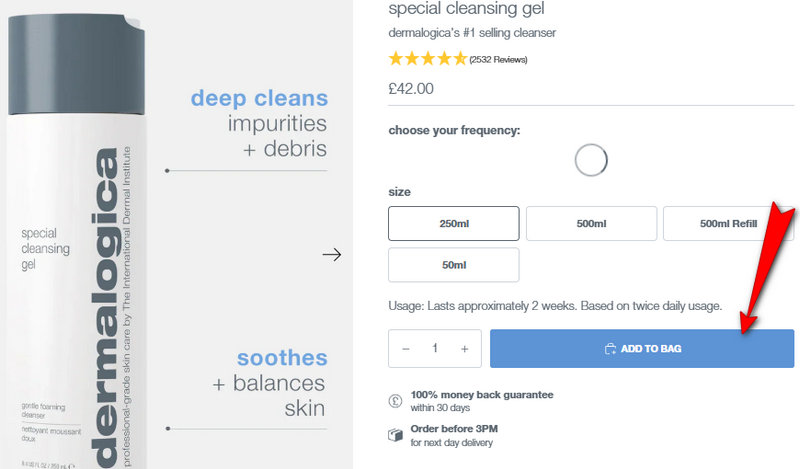
Task: Open the 2532 Reviews link
Action: (x=498, y=60)
